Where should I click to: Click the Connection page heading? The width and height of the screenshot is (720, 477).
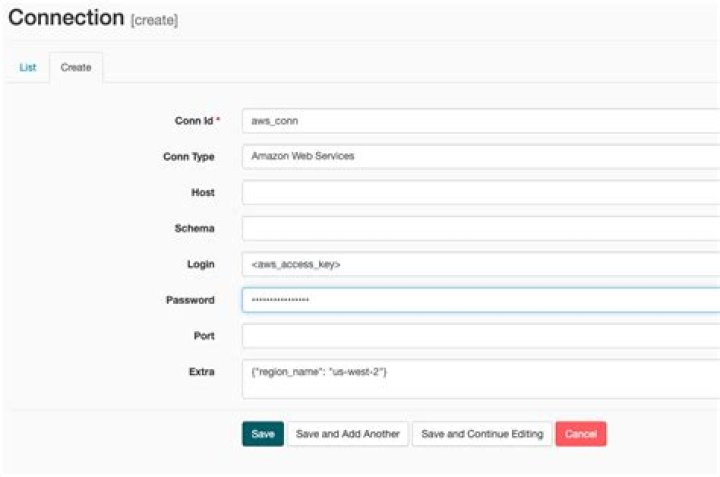(x=66, y=18)
